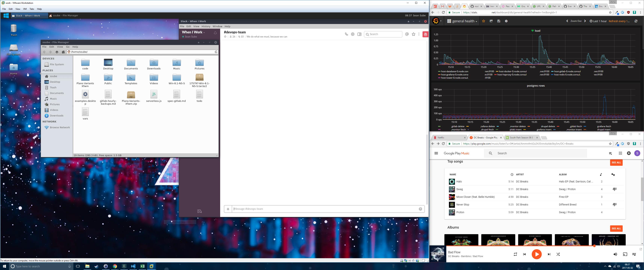Open postgres rows panel title menu

pos(536,86)
